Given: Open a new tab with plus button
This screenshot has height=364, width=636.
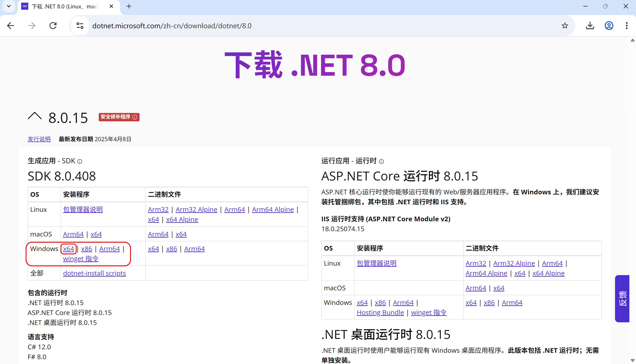Looking at the screenshot, I should coord(129,6).
